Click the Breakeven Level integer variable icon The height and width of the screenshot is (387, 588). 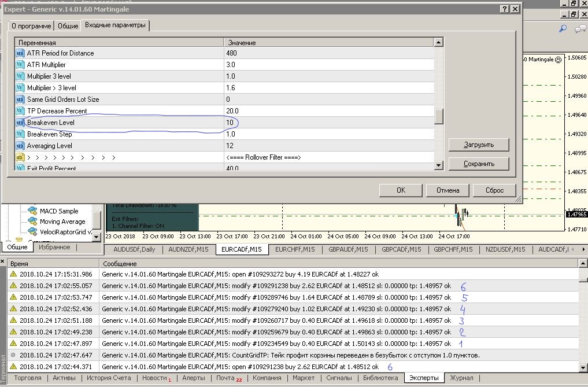click(x=20, y=123)
